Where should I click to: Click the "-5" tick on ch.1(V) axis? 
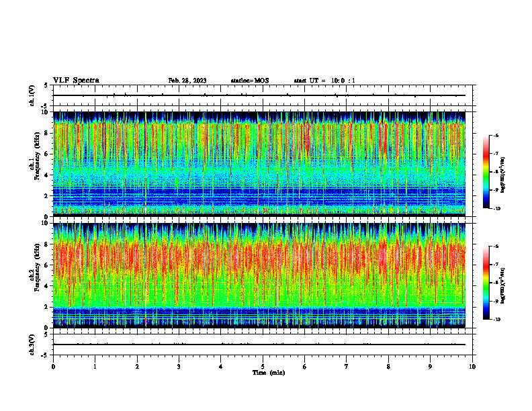click(x=46, y=106)
